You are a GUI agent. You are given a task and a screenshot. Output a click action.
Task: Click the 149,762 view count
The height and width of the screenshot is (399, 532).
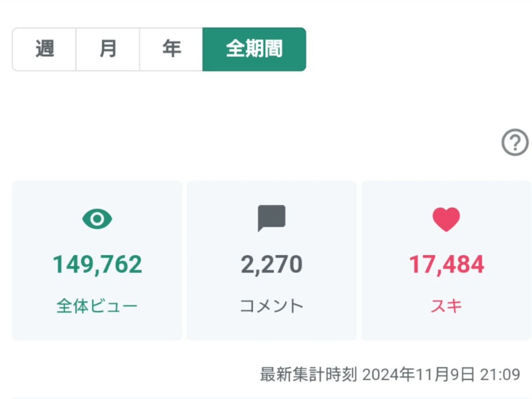pos(98,264)
